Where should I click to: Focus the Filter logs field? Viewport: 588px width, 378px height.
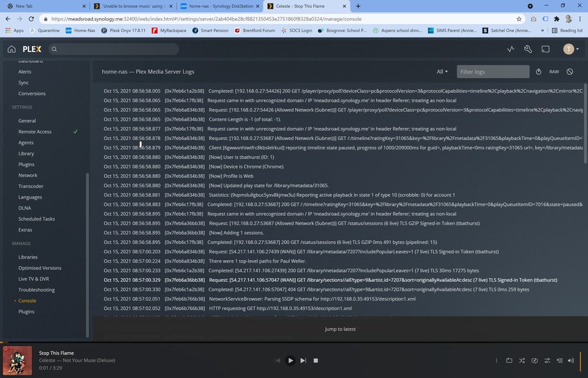click(493, 71)
